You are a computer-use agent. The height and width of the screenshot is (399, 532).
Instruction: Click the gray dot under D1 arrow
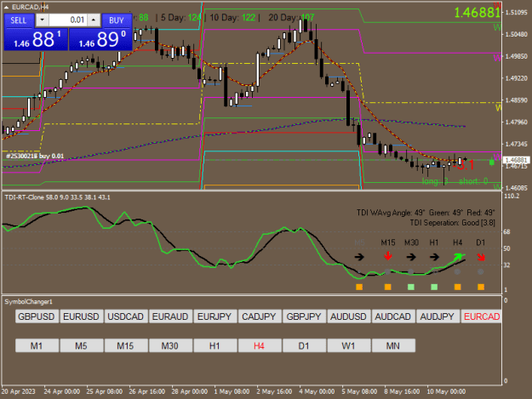[480, 271]
